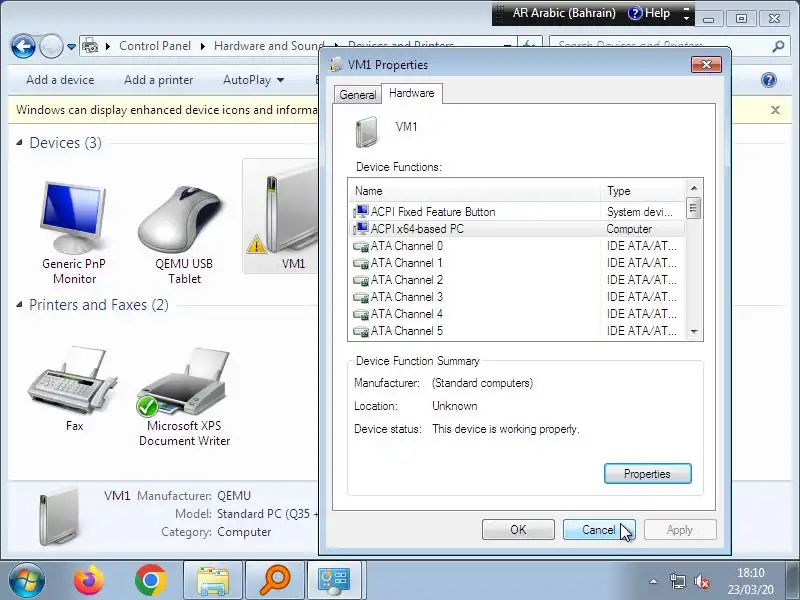Select ATA Channel 5 row
This screenshot has width=800, height=600.
click(517, 331)
